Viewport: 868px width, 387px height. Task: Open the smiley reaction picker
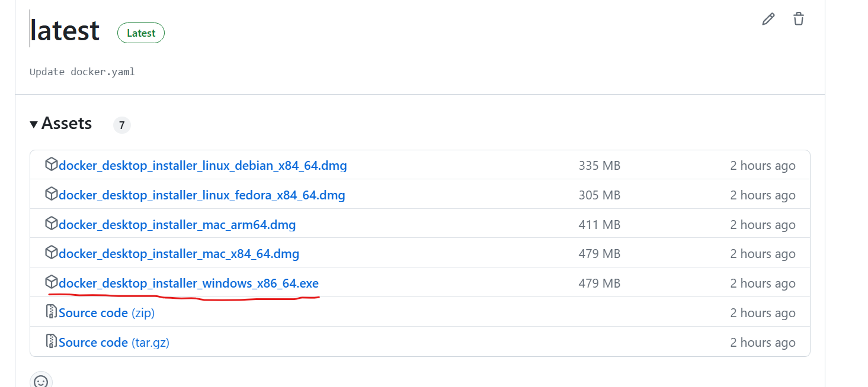coord(41,382)
